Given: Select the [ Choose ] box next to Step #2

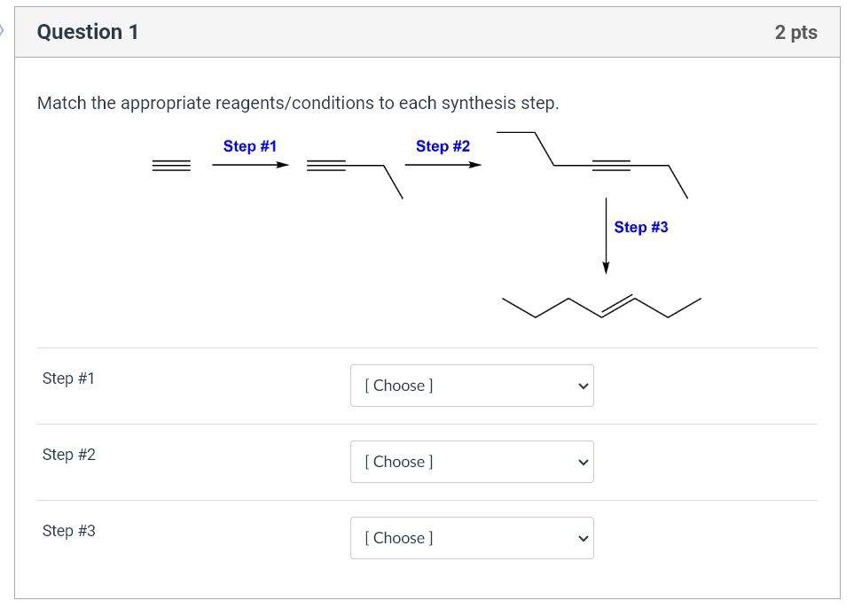Looking at the screenshot, I should tap(472, 462).
